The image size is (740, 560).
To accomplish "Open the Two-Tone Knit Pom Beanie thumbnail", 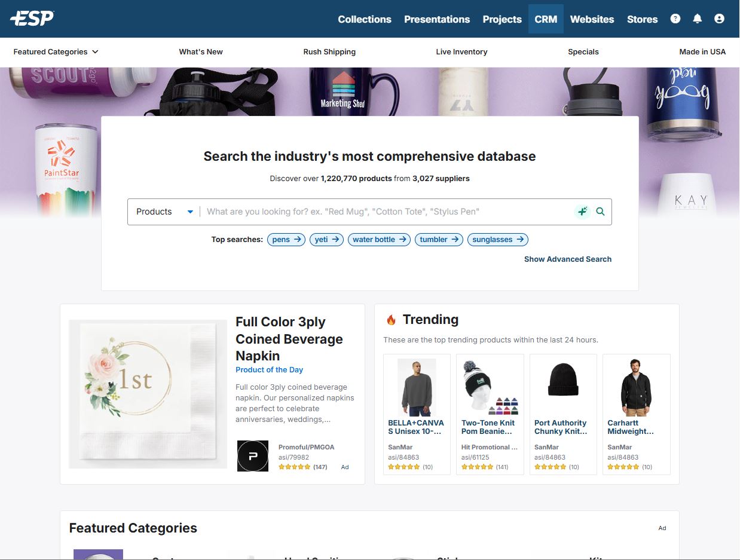I will [x=490, y=387].
